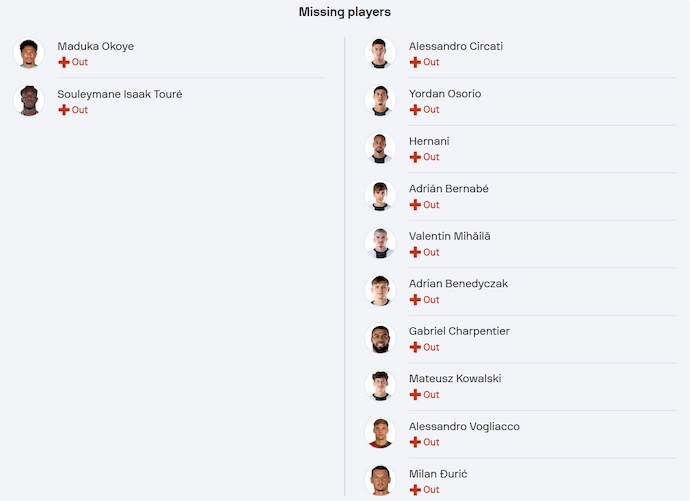Click Hernani's player photo
The width and height of the screenshot is (690, 501).
[x=380, y=148]
